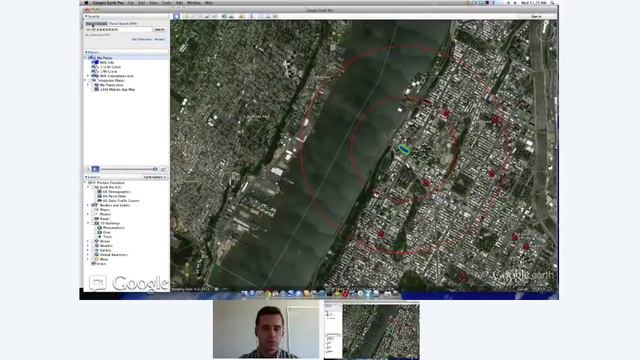Select US Daily Traffic Counts layer
The image size is (640, 360).
click(x=121, y=201)
